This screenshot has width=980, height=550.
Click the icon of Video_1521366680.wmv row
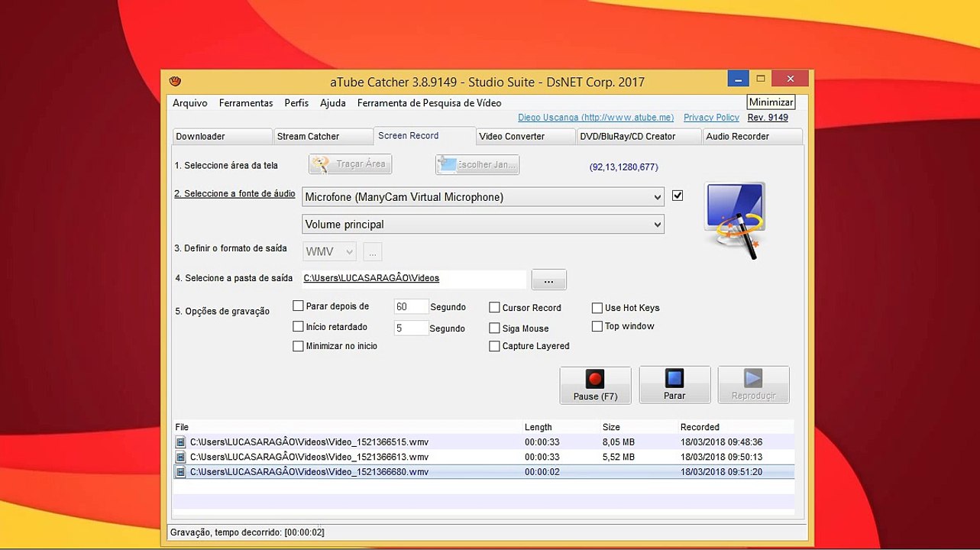(180, 472)
